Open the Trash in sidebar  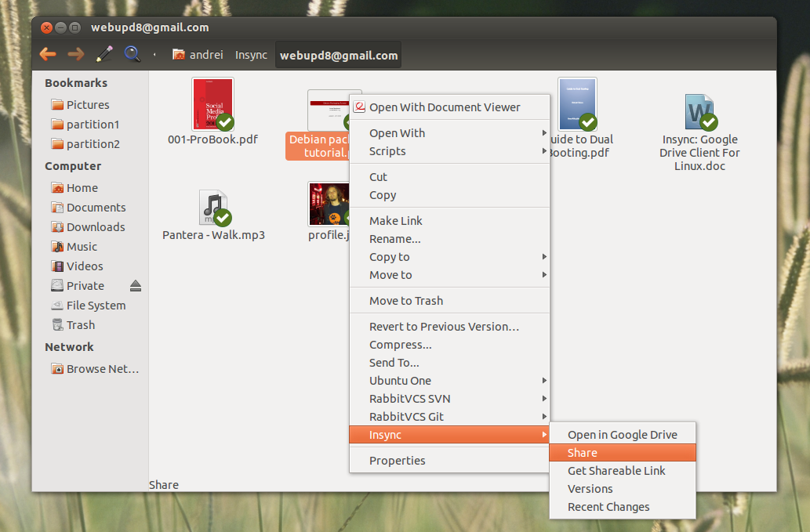73,325
